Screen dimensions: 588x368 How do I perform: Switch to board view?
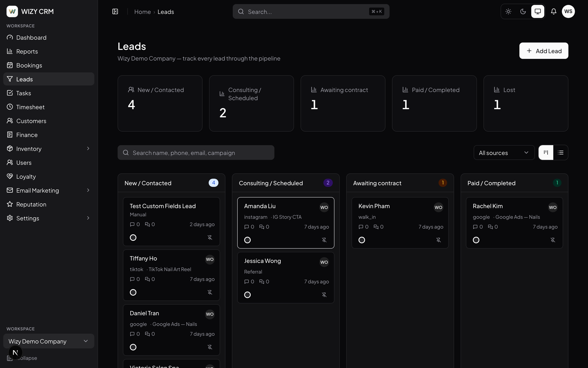pyautogui.click(x=546, y=153)
